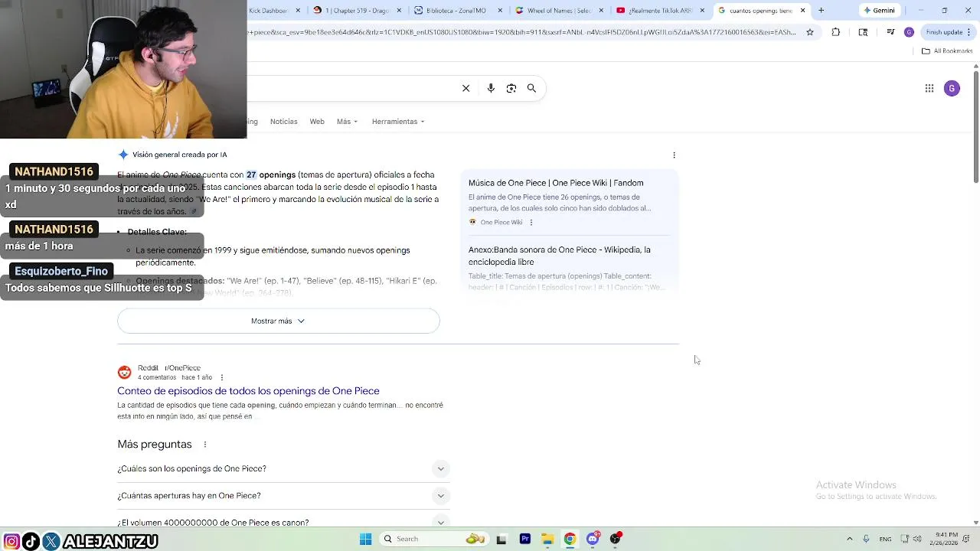980x551 pixels.
Task: Open the Windows Start menu
Action: click(x=365, y=539)
